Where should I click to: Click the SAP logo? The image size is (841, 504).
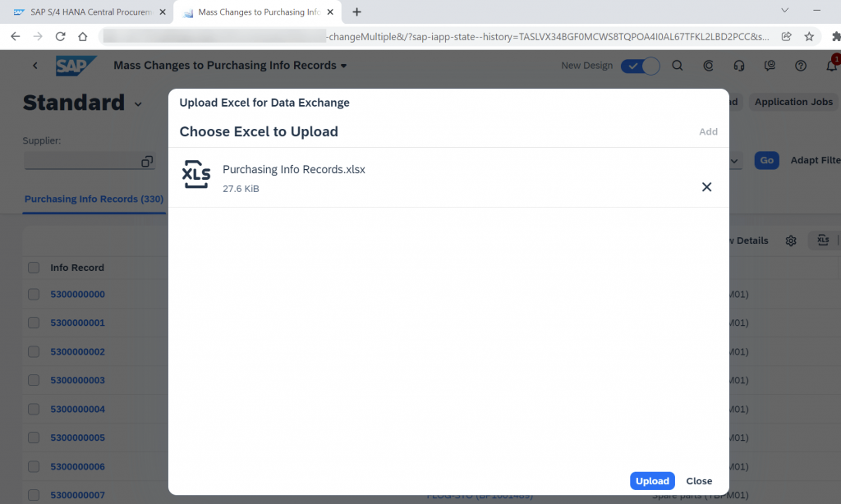tap(76, 66)
